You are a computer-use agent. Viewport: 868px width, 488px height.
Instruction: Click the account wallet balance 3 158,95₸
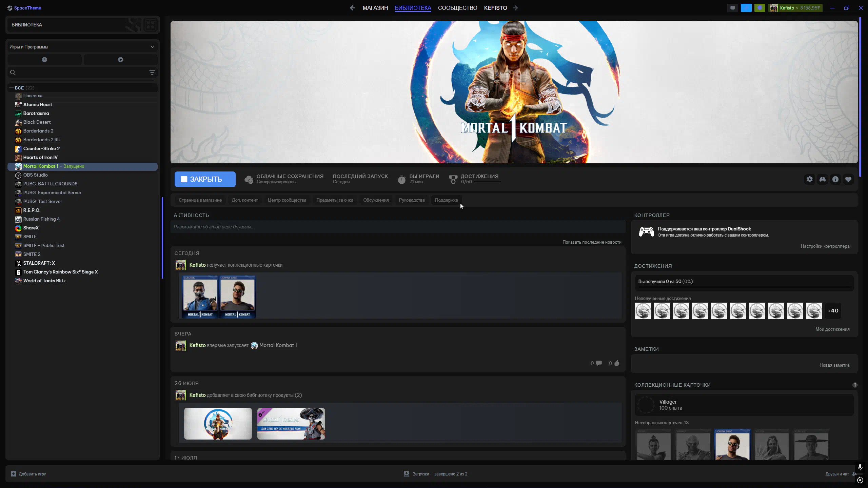(810, 8)
